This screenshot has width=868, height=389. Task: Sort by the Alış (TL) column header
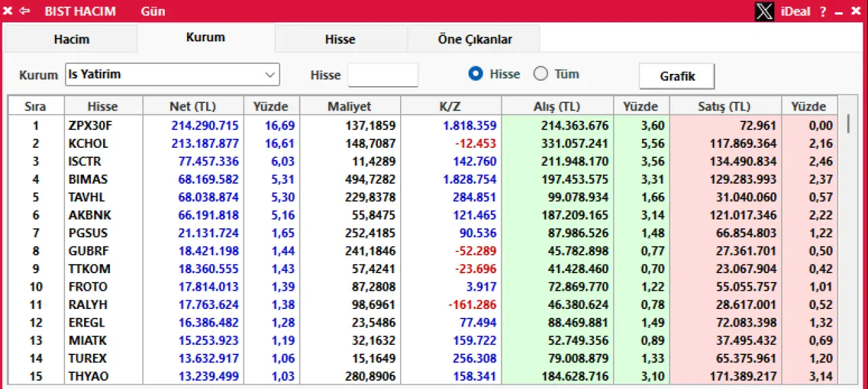pos(557,106)
